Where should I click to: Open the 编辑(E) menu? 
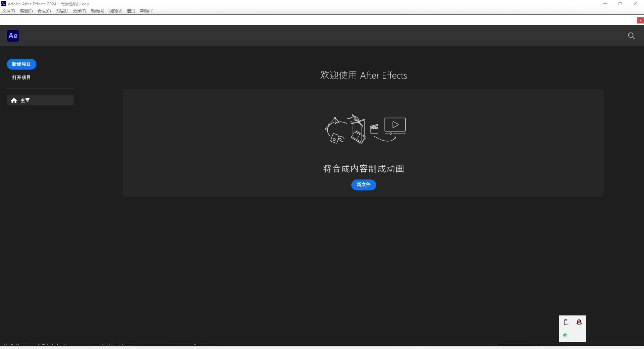[25, 11]
